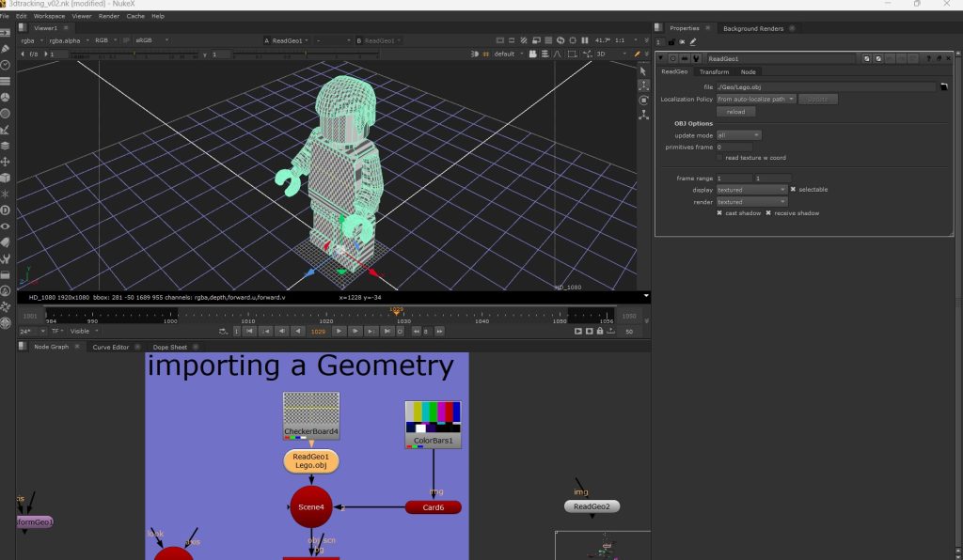Open the rgba.alpha channel dropdown
The height and width of the screenshot is (560, 963).
click(69, 41)
